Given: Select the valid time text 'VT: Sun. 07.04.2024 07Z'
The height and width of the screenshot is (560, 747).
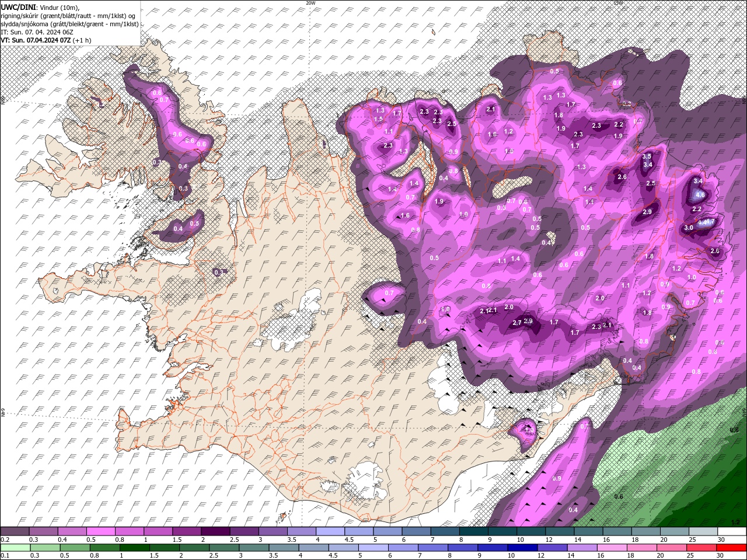Looking at the screenshot, I should coord(36,40).
